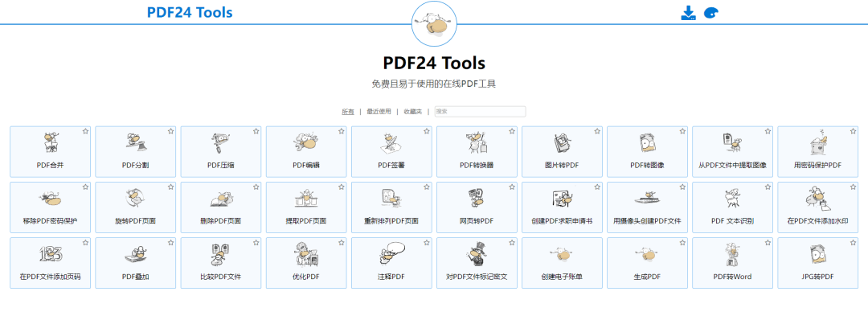The image size is (868, 312).
Task: Open the PDF 文本识别 tool icon
Action: (732, 199)
